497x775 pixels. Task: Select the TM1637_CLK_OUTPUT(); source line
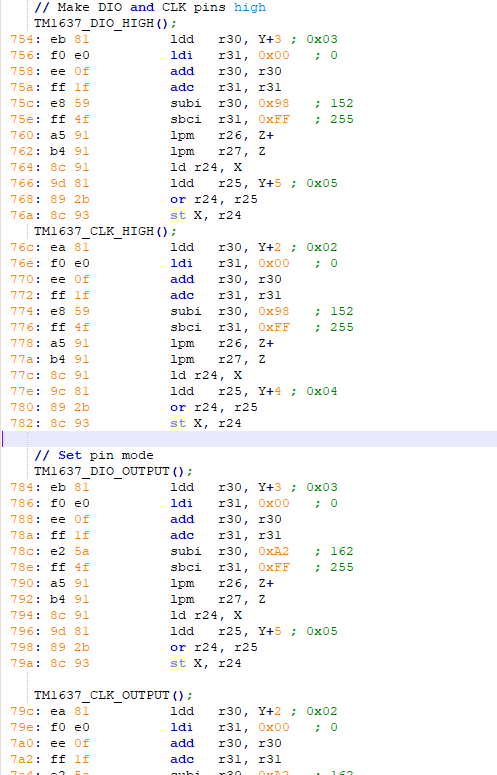click(x=113, y=695)
